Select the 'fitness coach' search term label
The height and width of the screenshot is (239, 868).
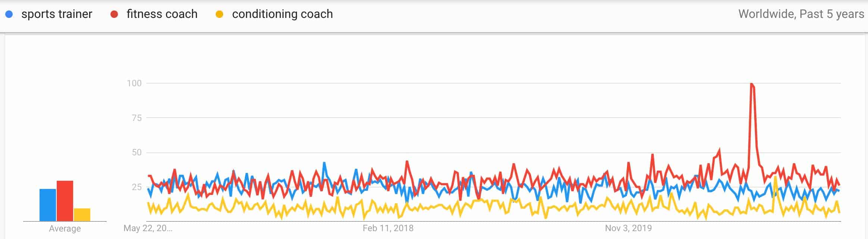(x=162, y=14)
